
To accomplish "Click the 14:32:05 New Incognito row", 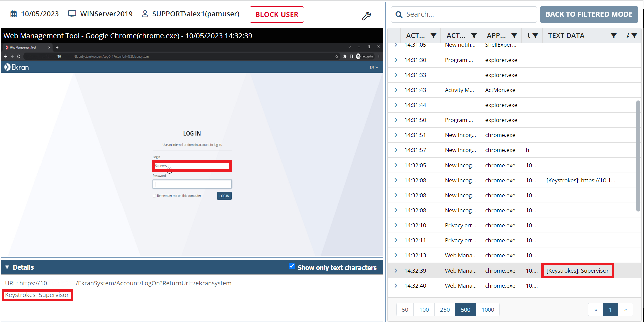I will (x=514, y=165).
